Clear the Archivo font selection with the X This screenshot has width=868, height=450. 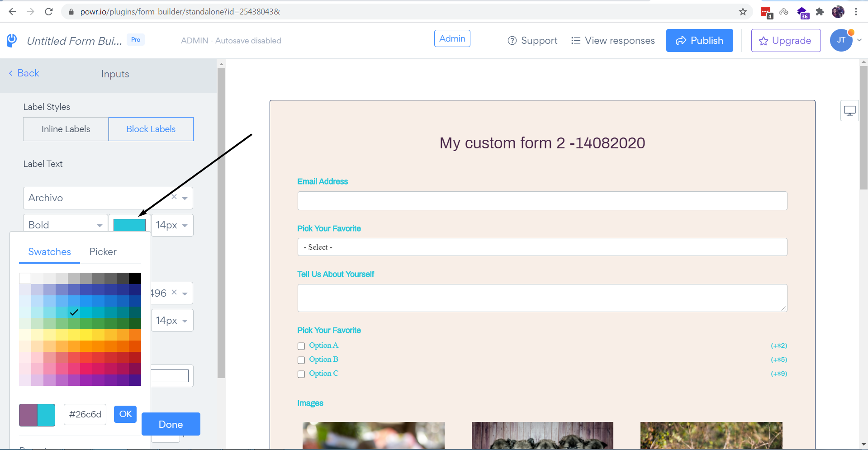(174, 197)
